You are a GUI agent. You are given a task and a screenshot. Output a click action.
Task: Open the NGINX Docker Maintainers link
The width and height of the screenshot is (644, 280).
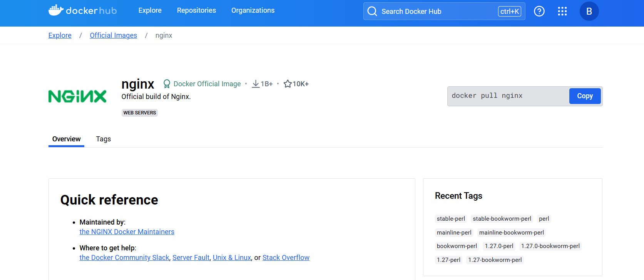(x=127, y=232)
